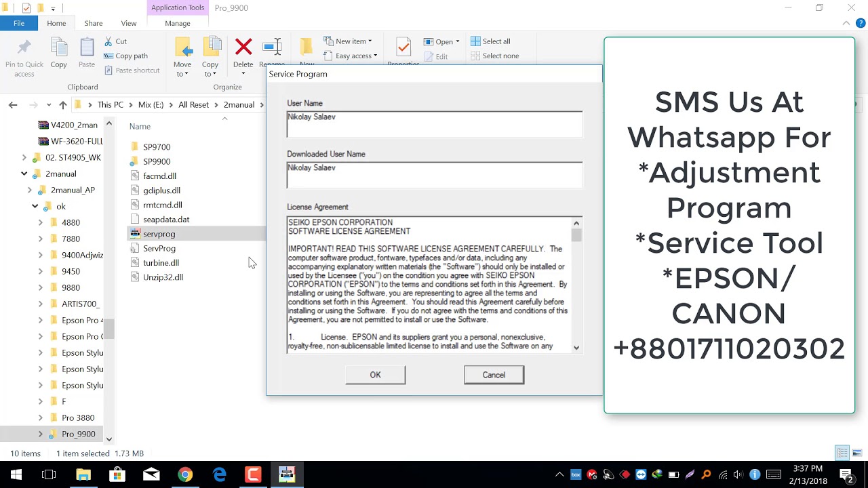Expand the 02. ST4905_WK tree node

point(24,157)
